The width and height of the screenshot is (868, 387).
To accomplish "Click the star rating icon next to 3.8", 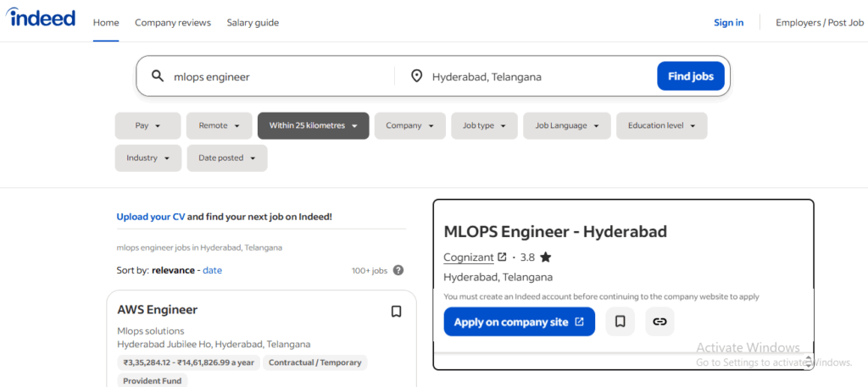I will coord(545,257).
